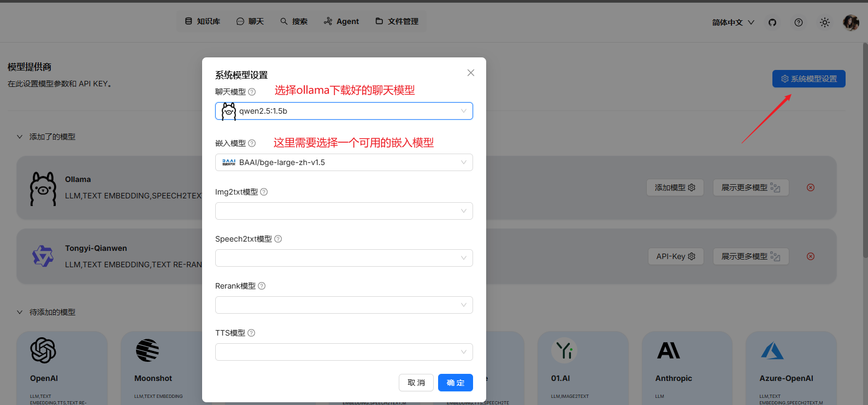
Task: Delete the Tongyi-Qianwen provider with red X
Action: tap(811, 256)
